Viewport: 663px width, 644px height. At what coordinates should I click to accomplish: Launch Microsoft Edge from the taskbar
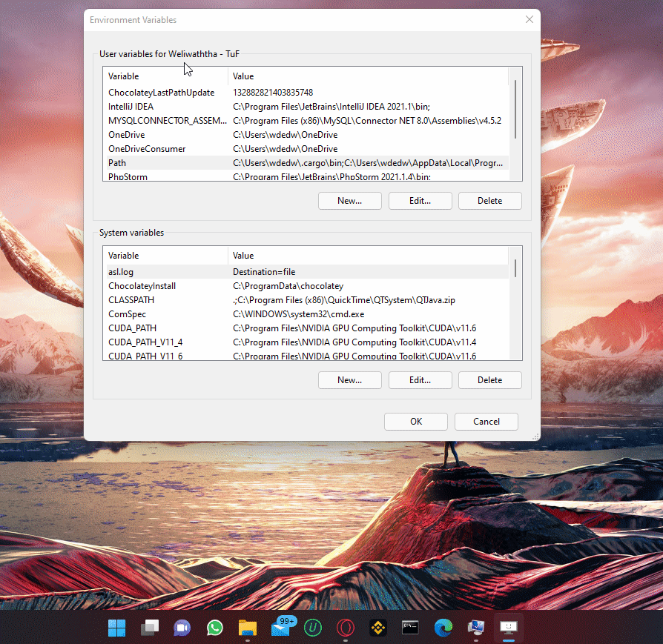[443, 628]
